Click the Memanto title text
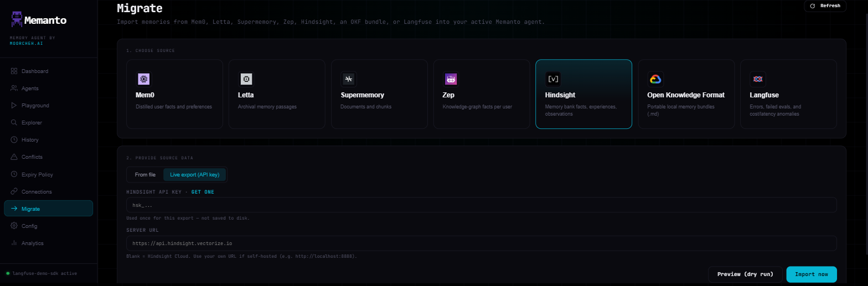868x286 pixels. point(45,20)
